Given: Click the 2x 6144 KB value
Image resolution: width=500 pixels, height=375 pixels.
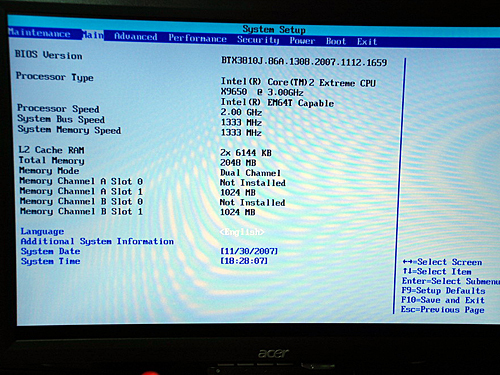Looking at the screenshot, I should (x=246, y=153).
